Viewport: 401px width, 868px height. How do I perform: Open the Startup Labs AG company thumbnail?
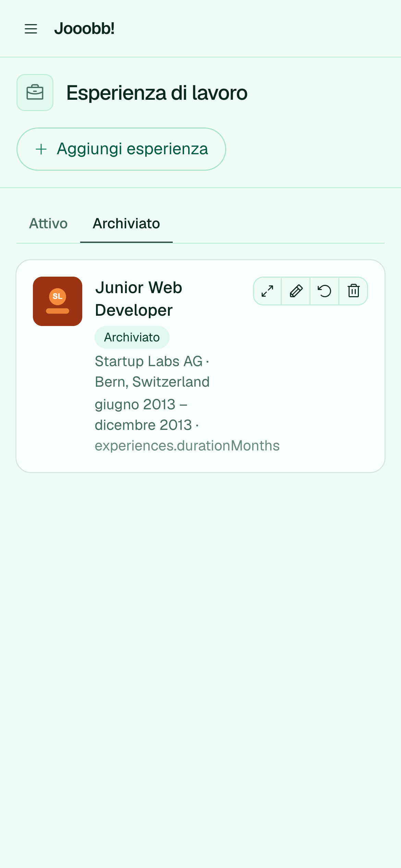click(x=58, y=301)
